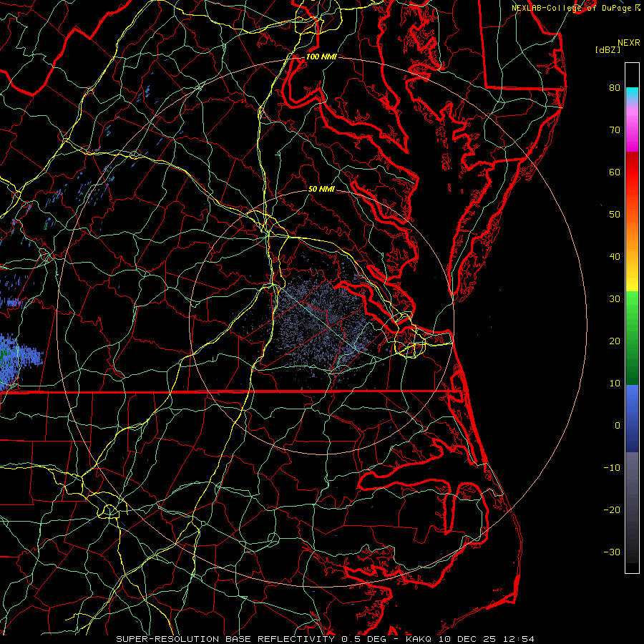Click the Super-Resolution Base Reflectivity caption
Screen dimensions: 644x644
(x=225, y=639)
